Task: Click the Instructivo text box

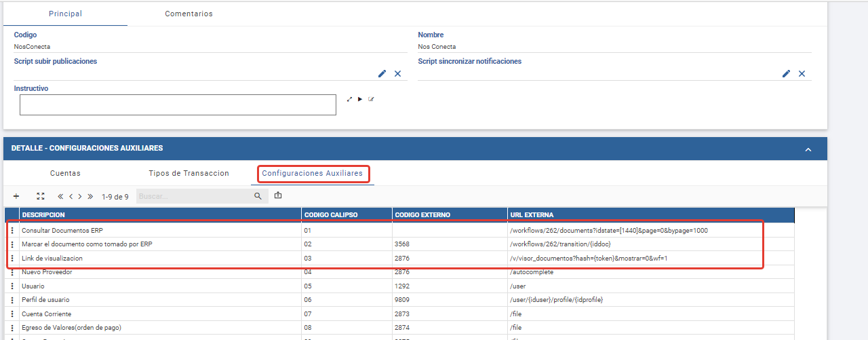Action: point(178,105)
